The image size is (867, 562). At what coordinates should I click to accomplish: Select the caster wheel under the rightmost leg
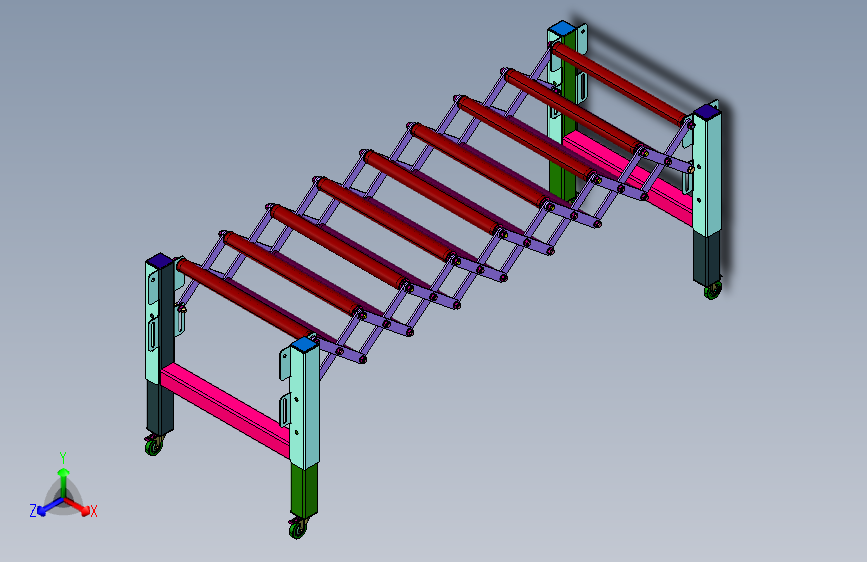(x=713, y=290)
